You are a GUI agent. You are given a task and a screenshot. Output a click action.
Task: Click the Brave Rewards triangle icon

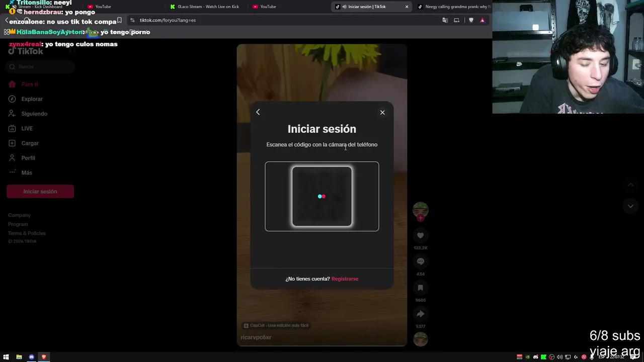(482, 20)
